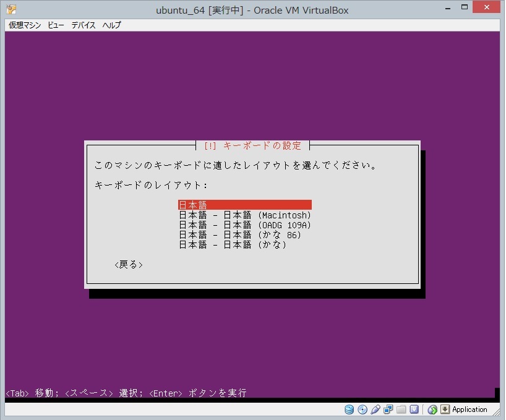Click the window resize grip corner
The image size is (506, 420).
(x=495, y=411)
